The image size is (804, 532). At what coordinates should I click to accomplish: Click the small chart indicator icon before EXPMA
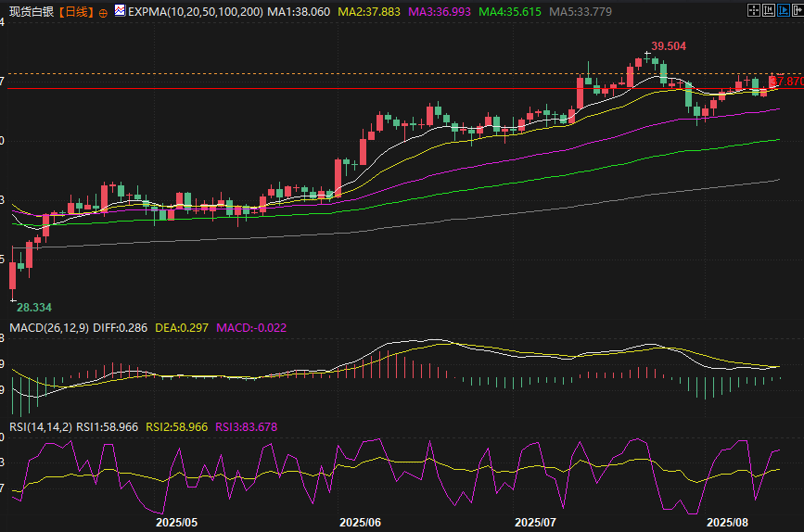click(x=120, y=10)
